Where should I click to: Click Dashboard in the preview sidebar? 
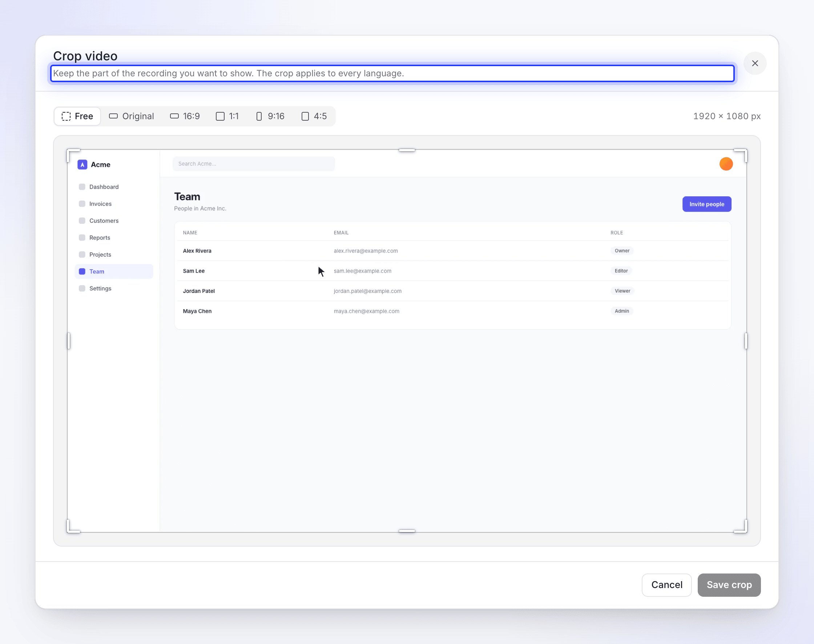coord(114,187)
